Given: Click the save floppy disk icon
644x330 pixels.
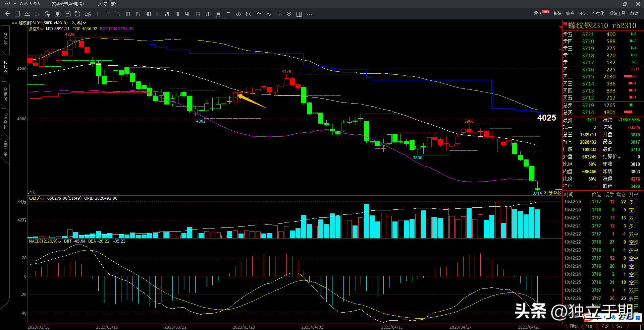Looking at the screenshot, I should coord(67,14).
